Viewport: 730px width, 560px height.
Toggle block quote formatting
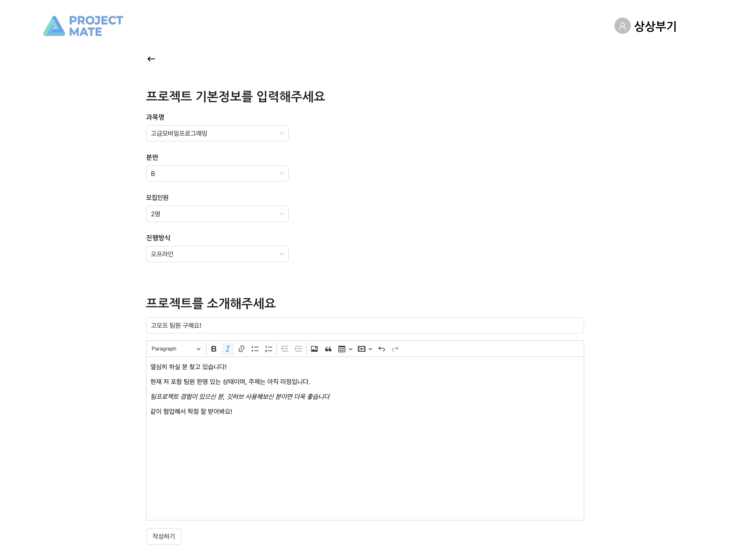click(x=328, y=349)
